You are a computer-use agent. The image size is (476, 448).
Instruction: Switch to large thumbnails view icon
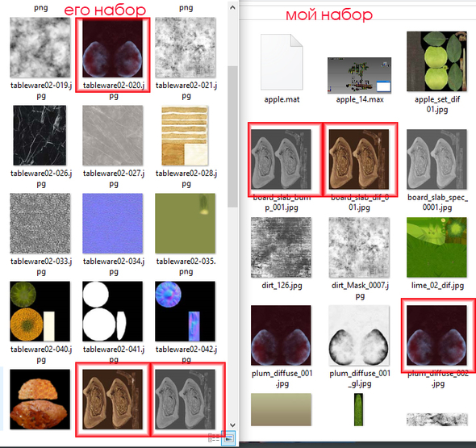(228, 438)
